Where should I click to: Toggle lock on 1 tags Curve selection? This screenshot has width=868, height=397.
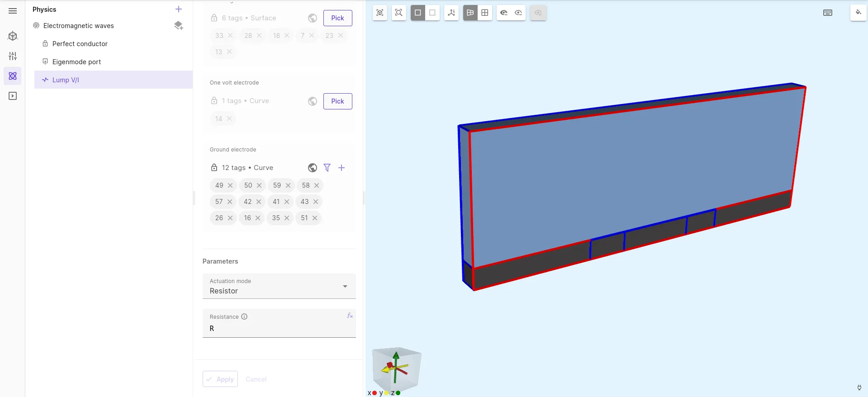click(214, 100)
